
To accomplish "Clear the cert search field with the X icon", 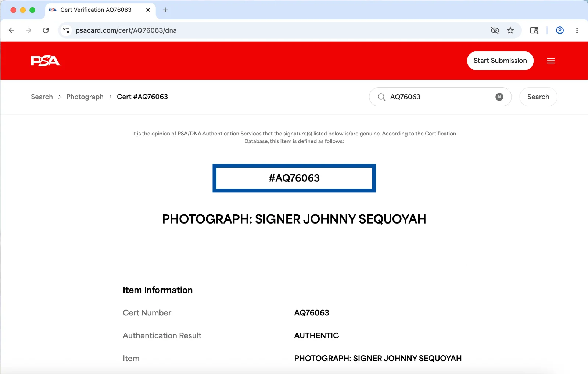I will pos(499,97).
